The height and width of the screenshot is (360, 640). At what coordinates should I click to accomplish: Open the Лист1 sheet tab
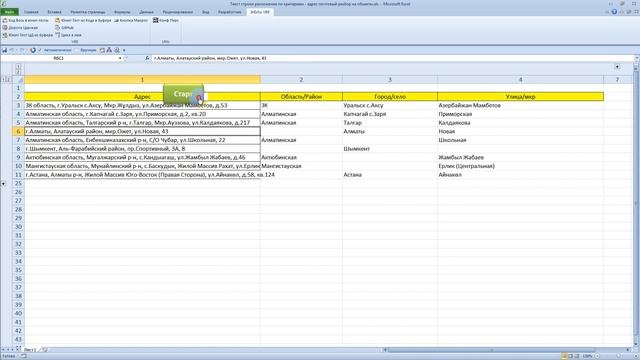[30, 350]
